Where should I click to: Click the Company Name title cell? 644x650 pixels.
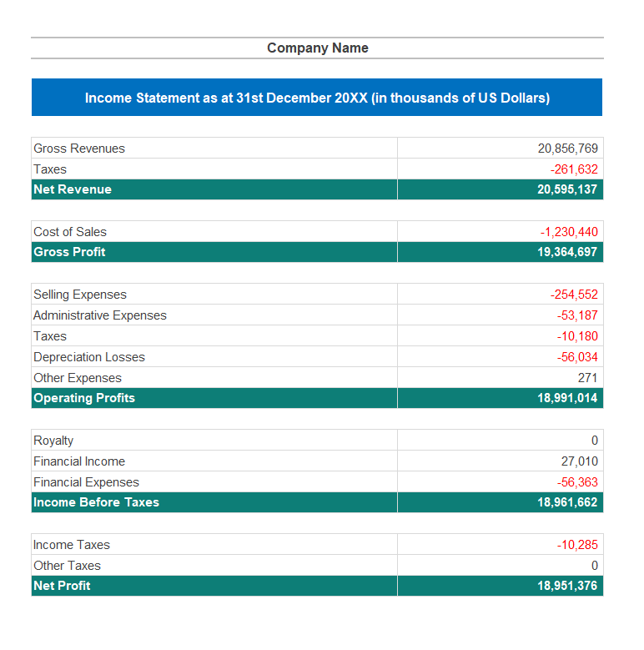[317, 48]
